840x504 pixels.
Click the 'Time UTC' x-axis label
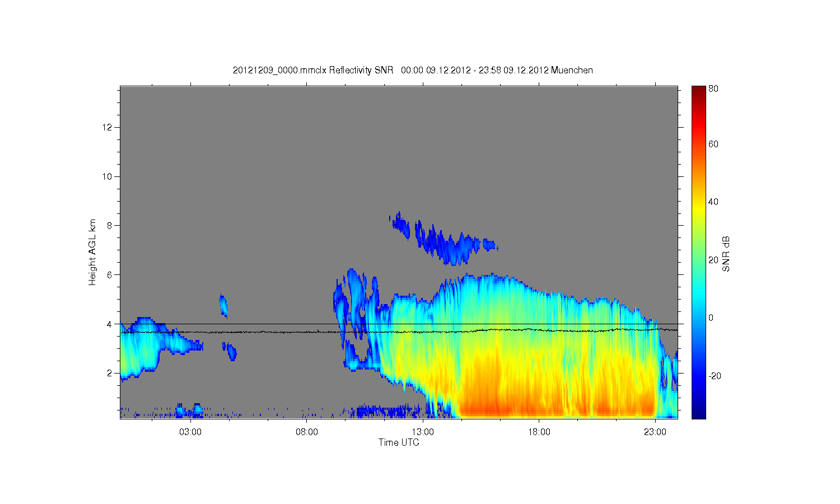399,442
